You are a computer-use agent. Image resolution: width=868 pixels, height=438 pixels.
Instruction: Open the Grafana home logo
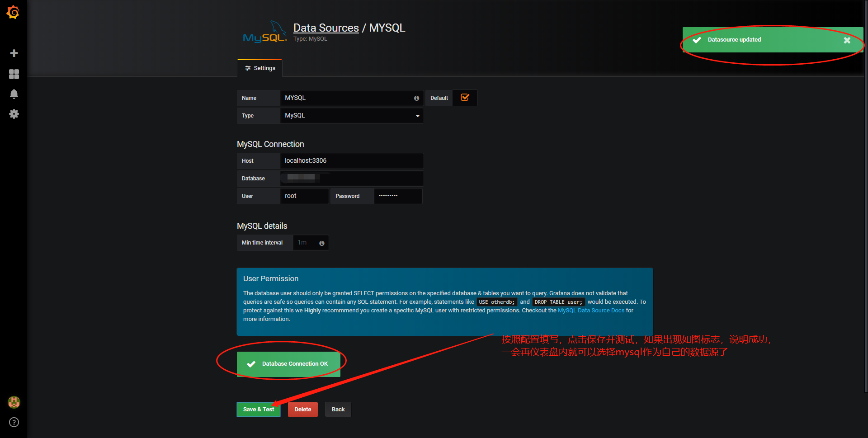[13, 12]
